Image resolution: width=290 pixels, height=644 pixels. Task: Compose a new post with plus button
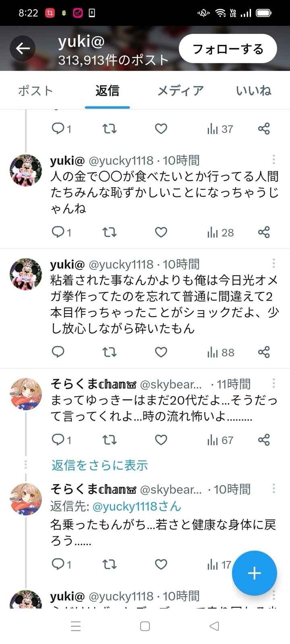[x=254, y=573]
